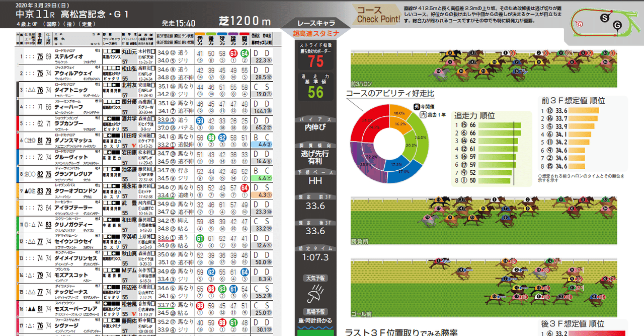644x336 pixels.
Task: Click the ゴール前 race position image
Action: click(484, 288)
